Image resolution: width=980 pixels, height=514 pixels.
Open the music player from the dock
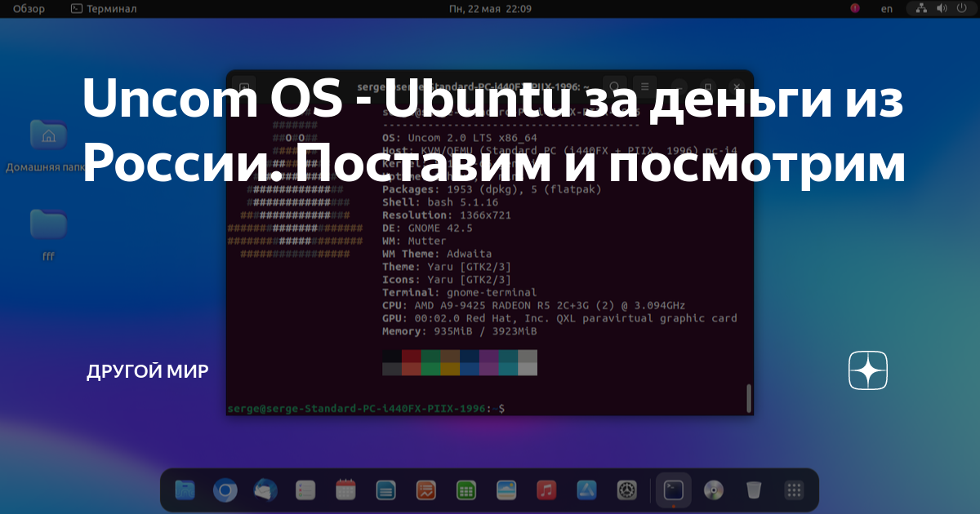(x=545, y=490)
